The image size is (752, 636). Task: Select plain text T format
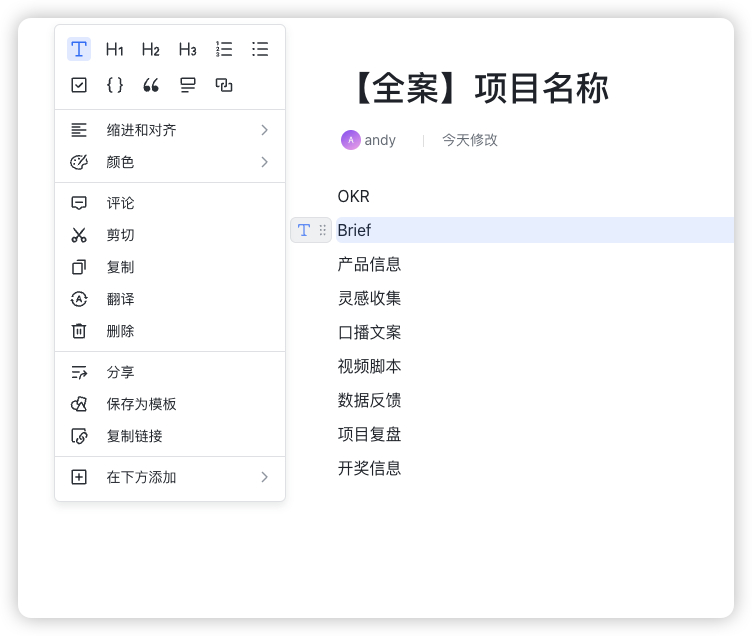coord(79,49)
